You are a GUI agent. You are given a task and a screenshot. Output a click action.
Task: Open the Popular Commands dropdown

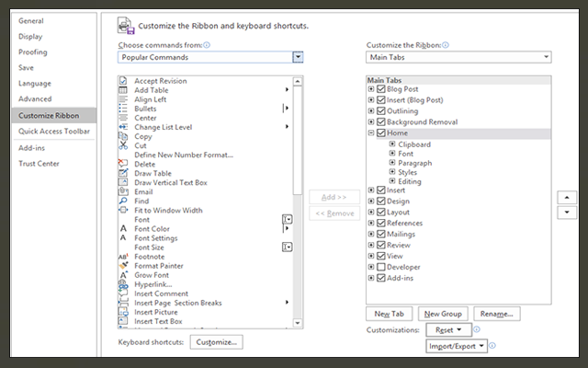pyautogui.click(x=298, y=57)
